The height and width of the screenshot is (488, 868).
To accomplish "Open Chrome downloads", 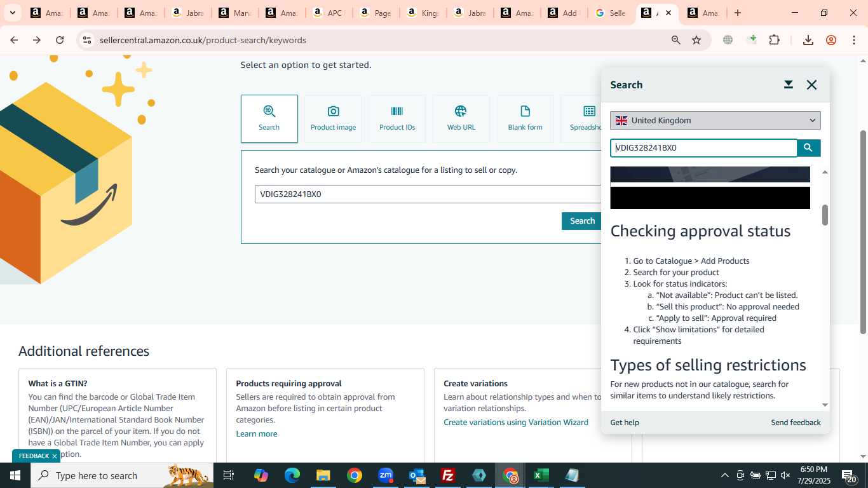I will [x=808, y=40].
